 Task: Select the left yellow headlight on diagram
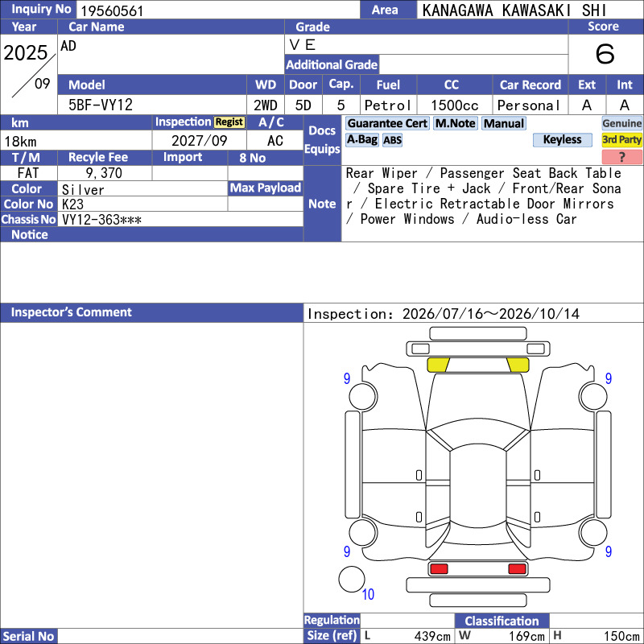(x=438, y=365)
